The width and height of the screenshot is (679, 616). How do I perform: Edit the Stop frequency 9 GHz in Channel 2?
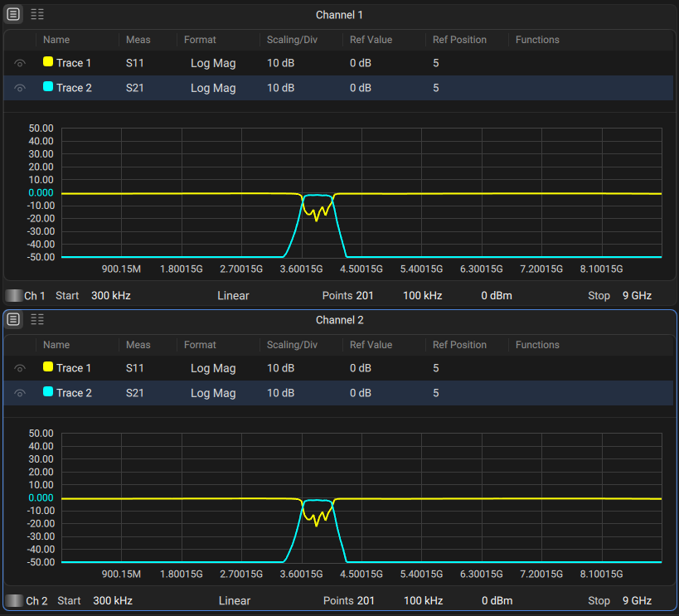pyautogui.click(x=636, y=600)
